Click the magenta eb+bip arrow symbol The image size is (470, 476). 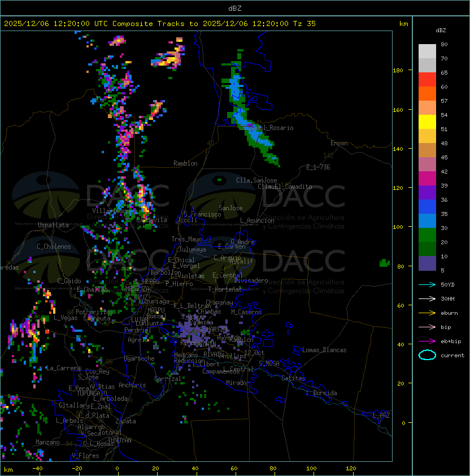pos(427,341)
